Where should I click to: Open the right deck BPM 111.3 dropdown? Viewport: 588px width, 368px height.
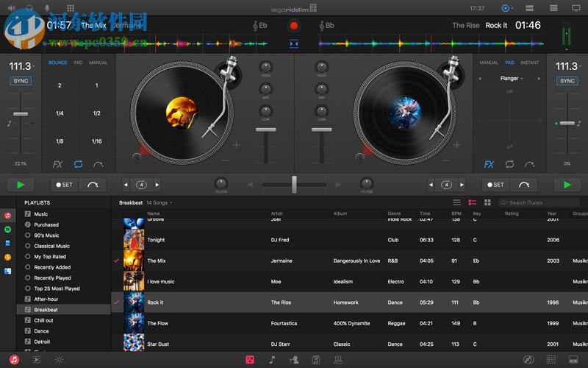[568, 66]
